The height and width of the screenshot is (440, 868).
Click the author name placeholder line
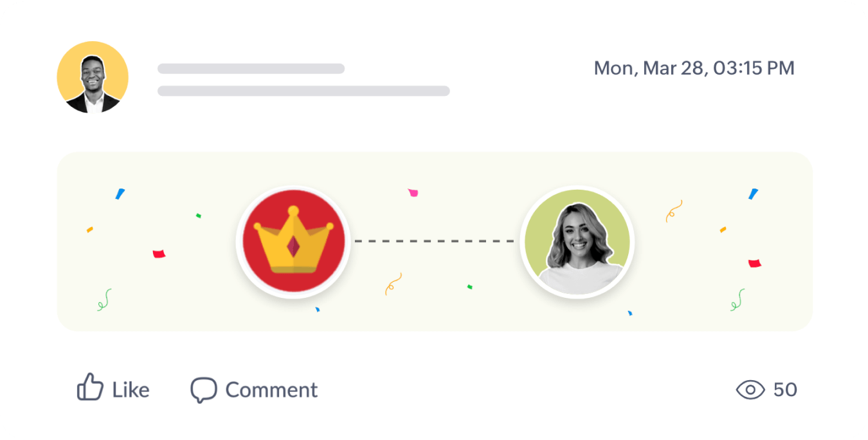(251, 69)
